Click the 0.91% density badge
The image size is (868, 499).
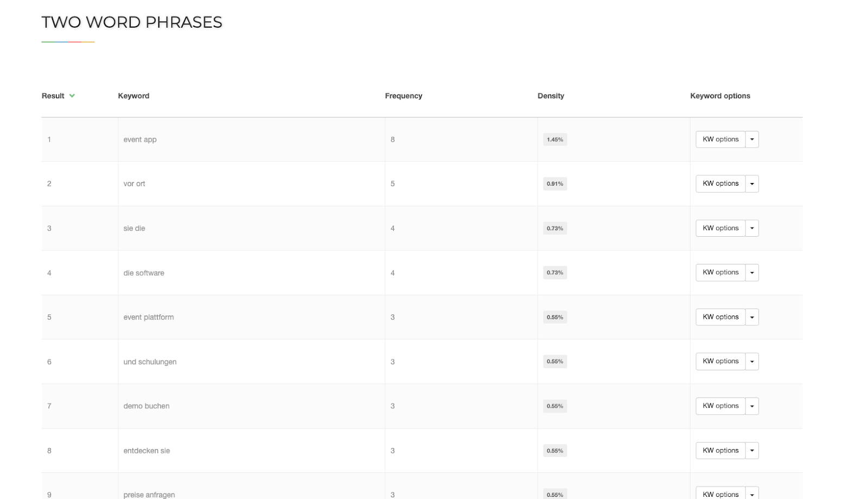pyautogui.click(x=554, y=184)
